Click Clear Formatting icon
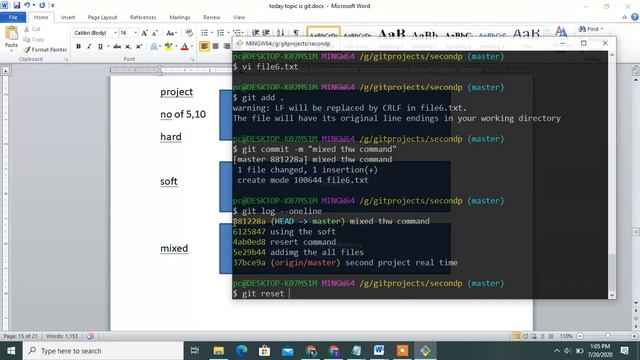This screenshot has width=640, height=360. (x=189, y=33)
